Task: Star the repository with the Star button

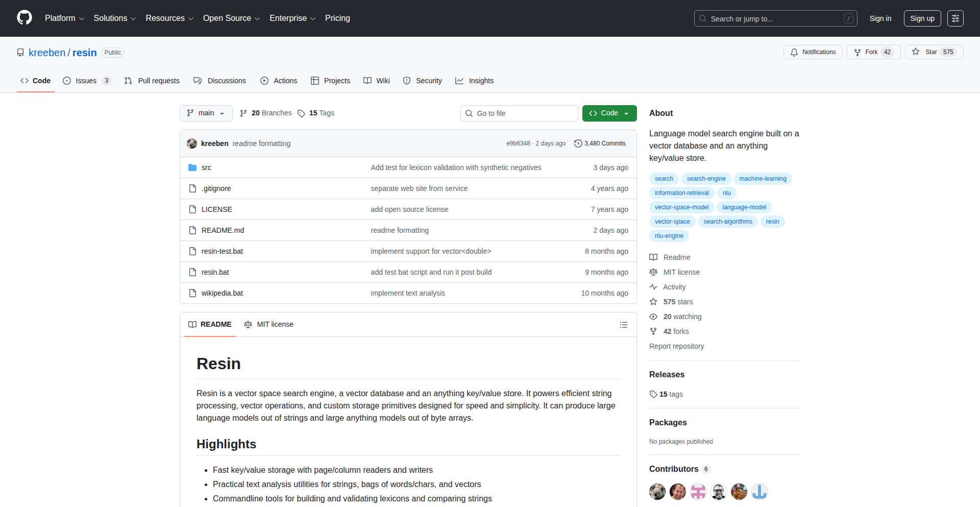Action: 934,52
